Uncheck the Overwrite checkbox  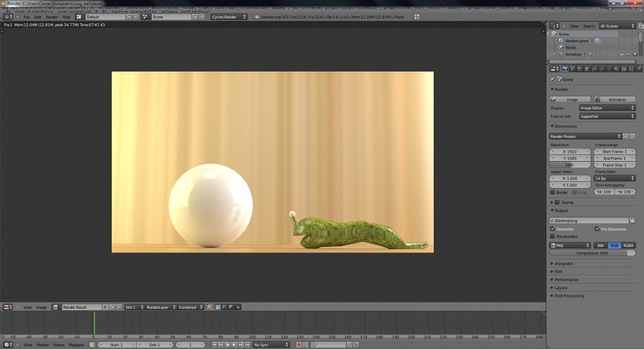(x=552, y=229)
